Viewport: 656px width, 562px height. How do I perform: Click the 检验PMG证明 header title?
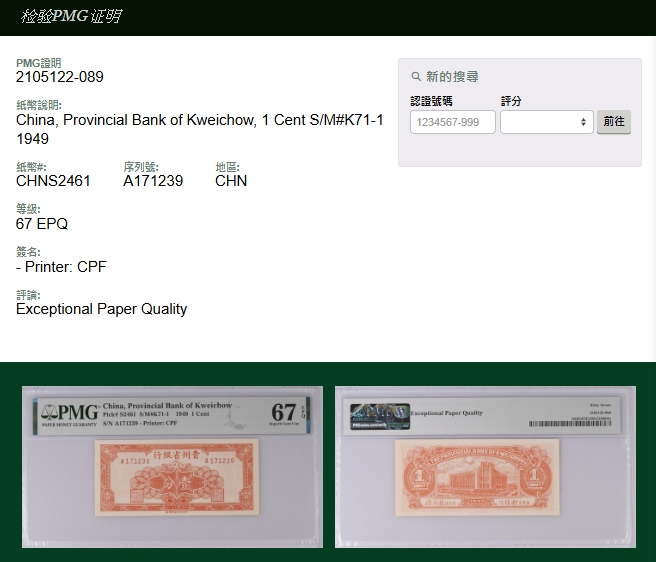71,16
